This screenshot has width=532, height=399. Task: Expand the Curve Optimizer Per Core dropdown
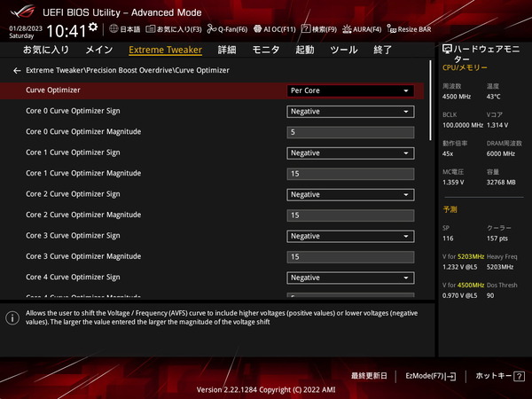tap(350, 90)
